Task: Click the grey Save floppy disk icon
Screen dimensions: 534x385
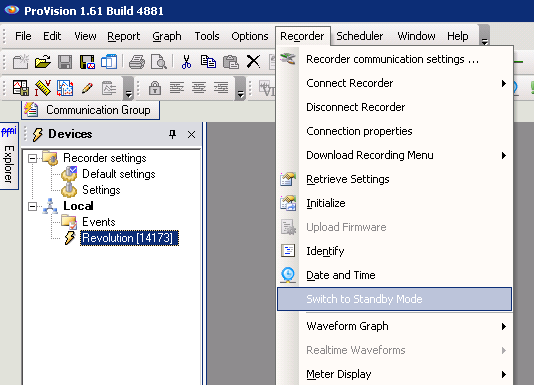Action: 65,62
